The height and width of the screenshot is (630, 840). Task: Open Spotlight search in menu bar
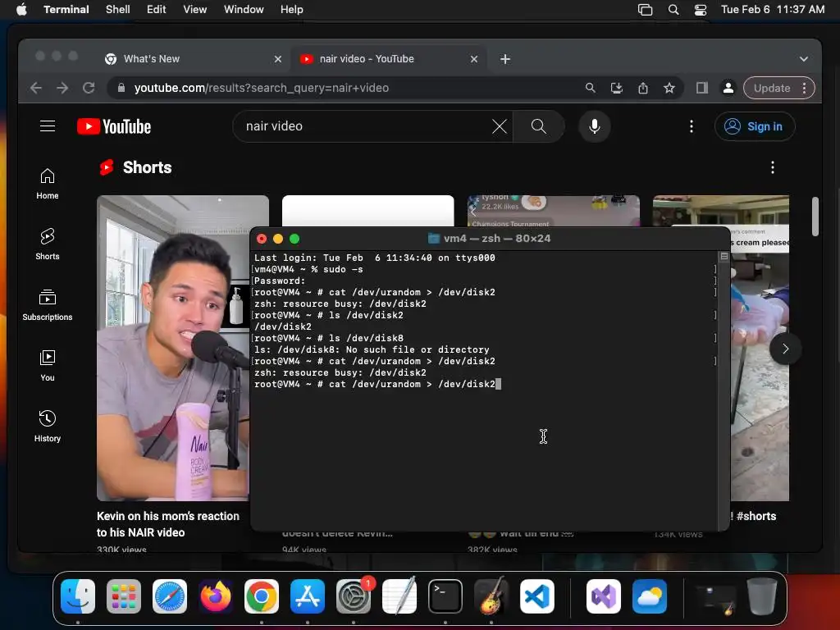click(673, 10)
